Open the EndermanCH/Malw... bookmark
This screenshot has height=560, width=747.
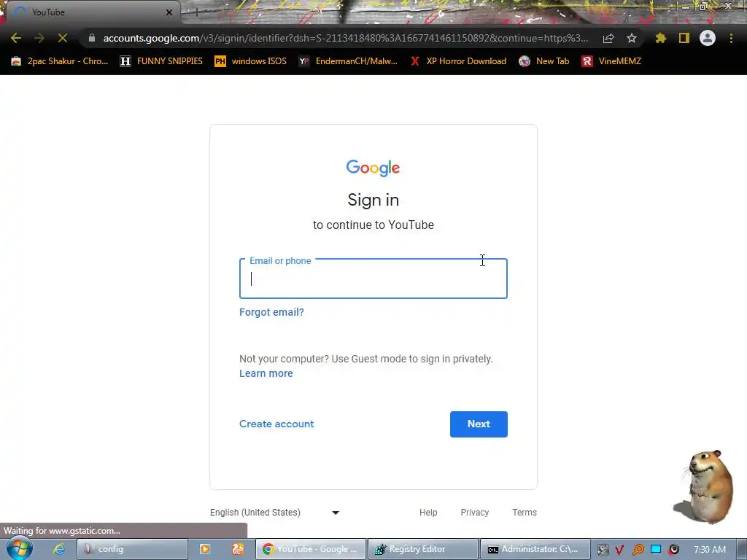click(x=348, y=61)
